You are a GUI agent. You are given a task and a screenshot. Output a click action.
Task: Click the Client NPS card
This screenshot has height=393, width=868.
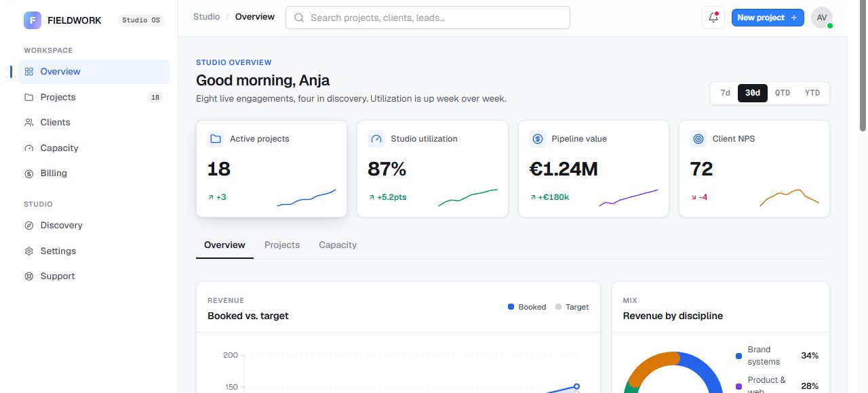pyautogui.click(x=754, y=169)
